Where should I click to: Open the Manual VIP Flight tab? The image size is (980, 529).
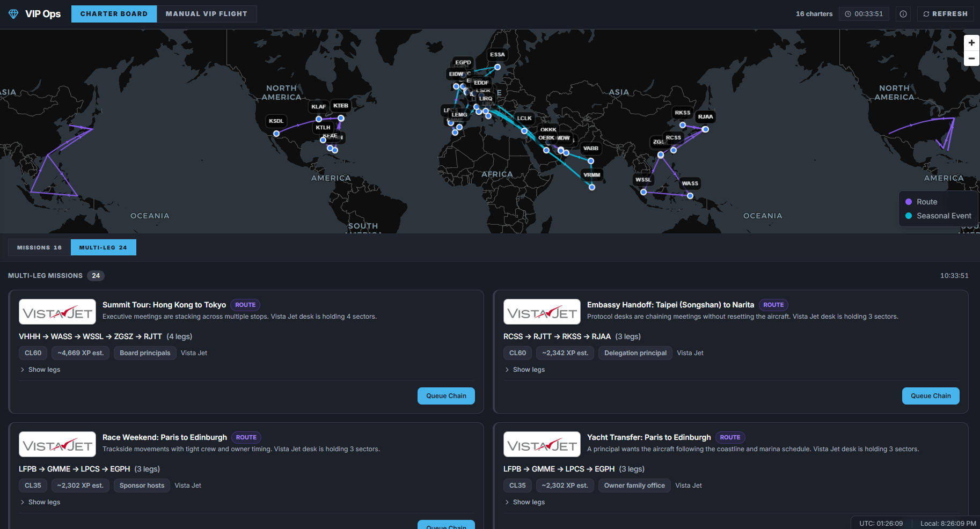(207, 14)
